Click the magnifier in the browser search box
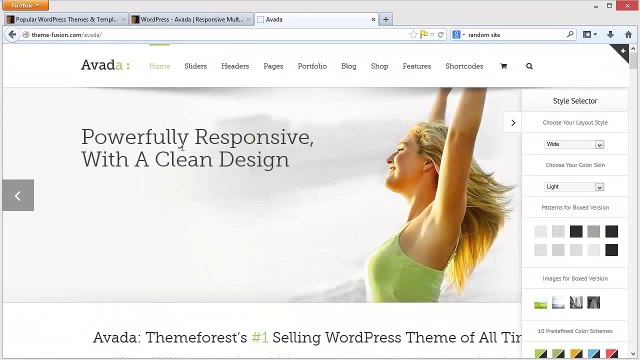640x360 pixels. [570, 35]
